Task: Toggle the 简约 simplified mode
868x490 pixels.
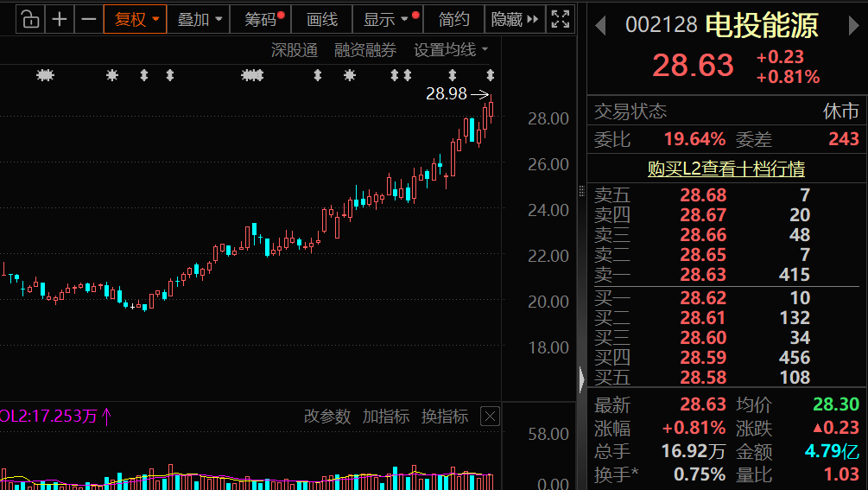Action: [454, 19]
